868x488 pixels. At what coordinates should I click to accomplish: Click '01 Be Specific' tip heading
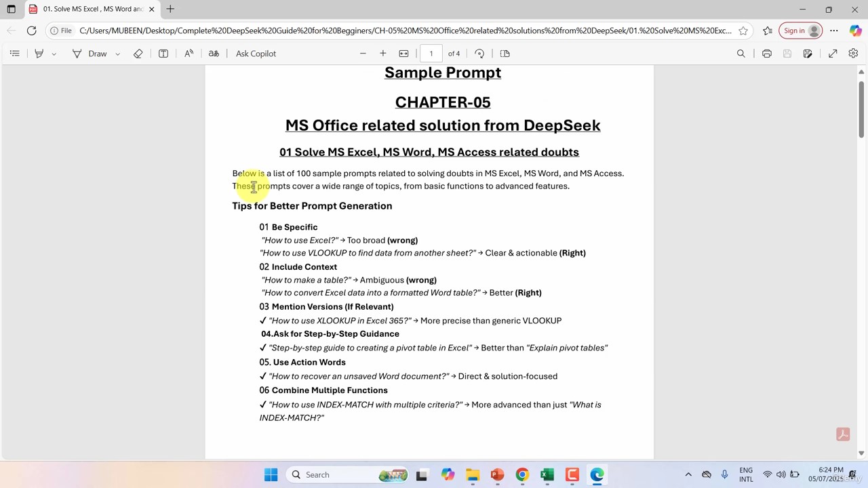click(x=288, y=227)
